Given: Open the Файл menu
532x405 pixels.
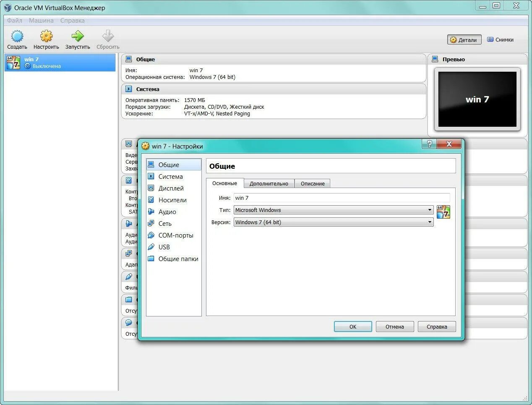Looking at the screenshot, I should [15, 21].
